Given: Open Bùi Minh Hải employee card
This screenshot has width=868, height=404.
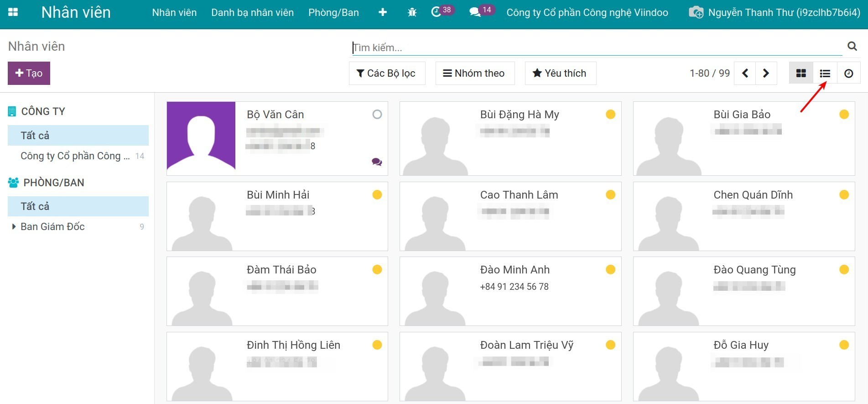Looking at the screenshot, I should [277, 216].
